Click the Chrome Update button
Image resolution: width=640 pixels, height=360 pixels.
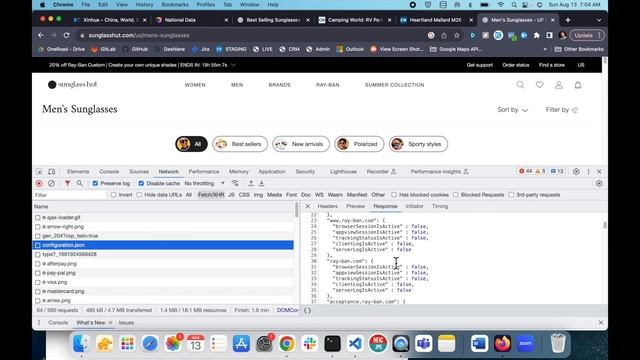(x=587, y=36)
